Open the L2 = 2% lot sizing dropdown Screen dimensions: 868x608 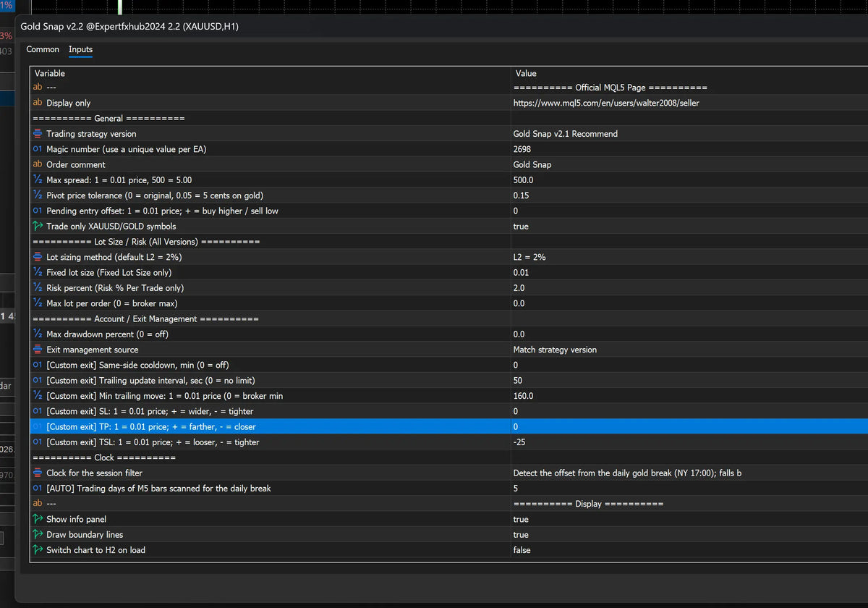point(689,257)
